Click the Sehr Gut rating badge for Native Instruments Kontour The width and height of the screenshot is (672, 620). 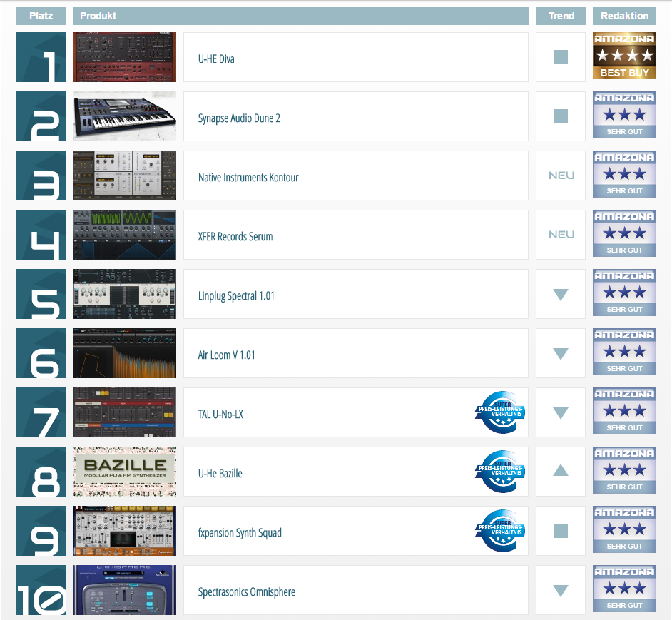click(624, 174)
